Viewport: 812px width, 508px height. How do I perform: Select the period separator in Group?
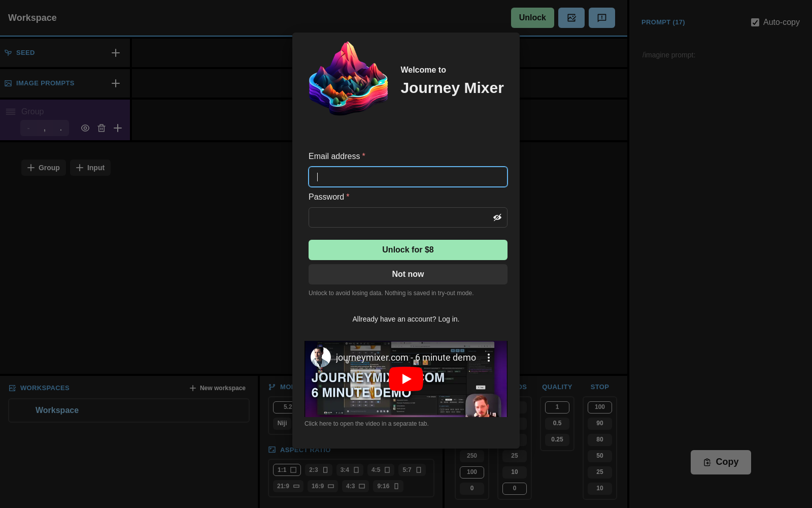point(61,128)
